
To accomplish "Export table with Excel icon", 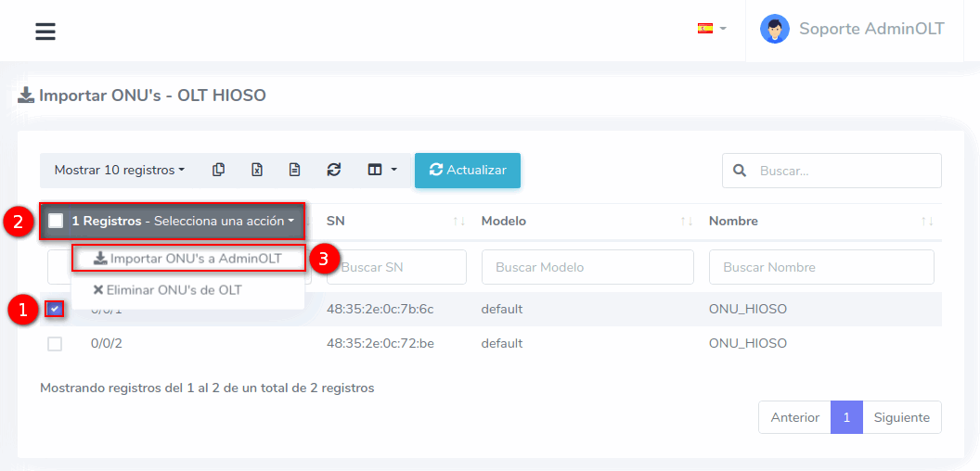I will (257, 170).
